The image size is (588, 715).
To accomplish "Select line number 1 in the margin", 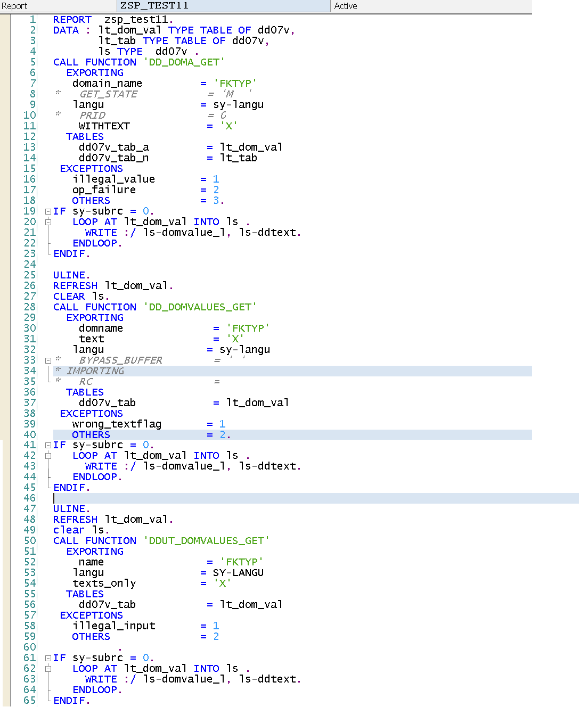I will tap(33, 19).
